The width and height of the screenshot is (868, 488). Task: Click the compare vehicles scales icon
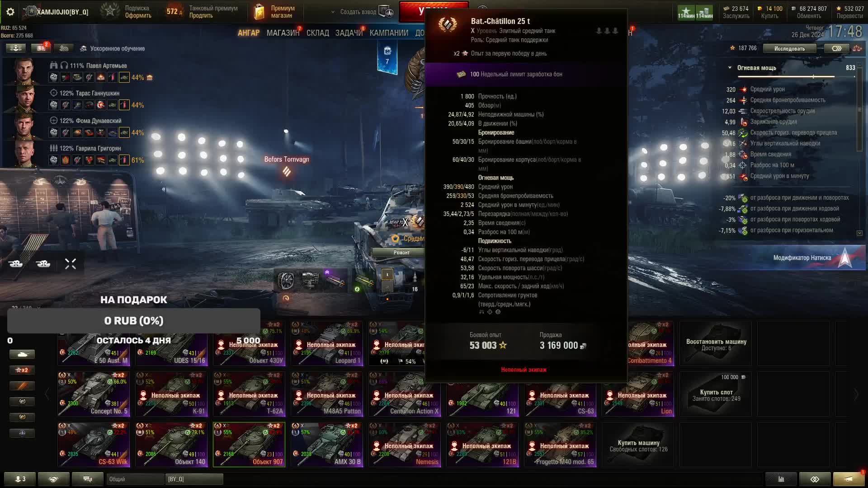click(857, 48)
